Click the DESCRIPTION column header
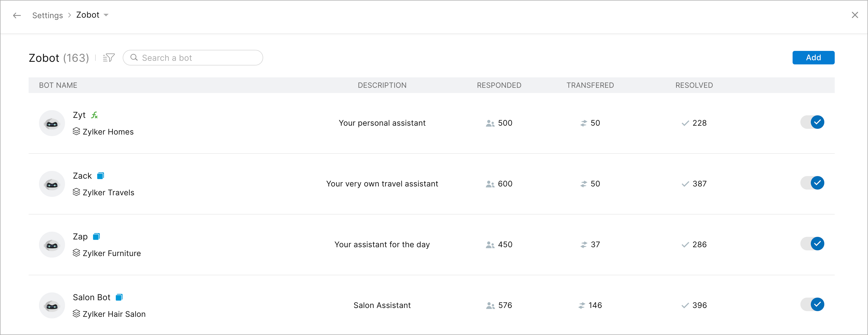This screenshot has height=335, width=868. 382,85
